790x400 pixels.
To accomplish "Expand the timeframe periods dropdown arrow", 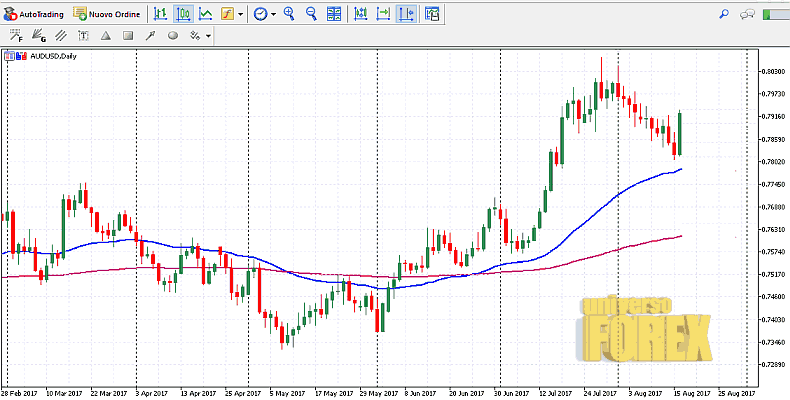I will click(273, 14).
